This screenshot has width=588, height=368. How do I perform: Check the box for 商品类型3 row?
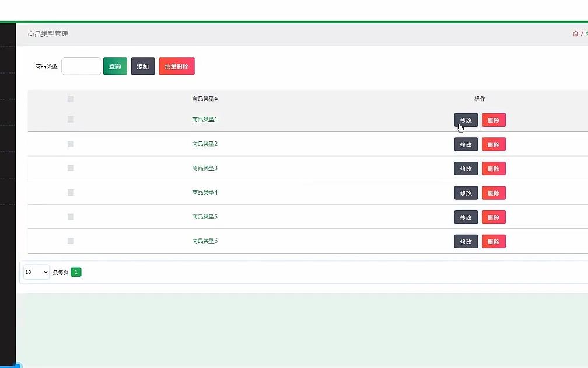71,168
